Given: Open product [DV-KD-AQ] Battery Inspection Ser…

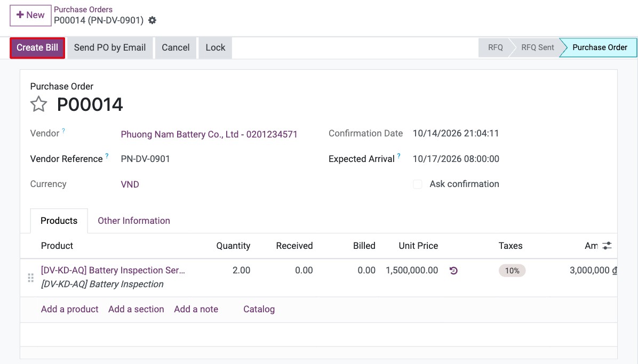Looking at the screenshot, I should click(x=113, y=270).
